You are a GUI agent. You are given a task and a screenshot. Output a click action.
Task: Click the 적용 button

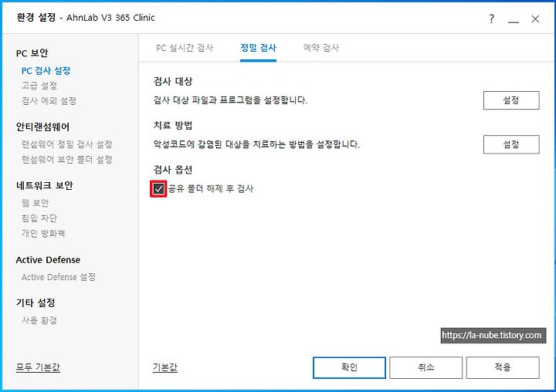503,367
